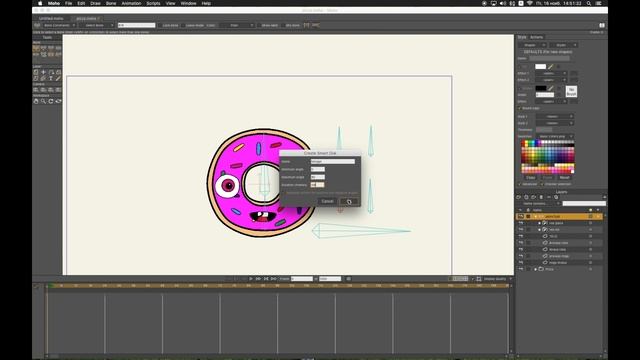640x360 pixels.
Task: Open the Styles dropdown in Style panel
Action: pos(563,45)
